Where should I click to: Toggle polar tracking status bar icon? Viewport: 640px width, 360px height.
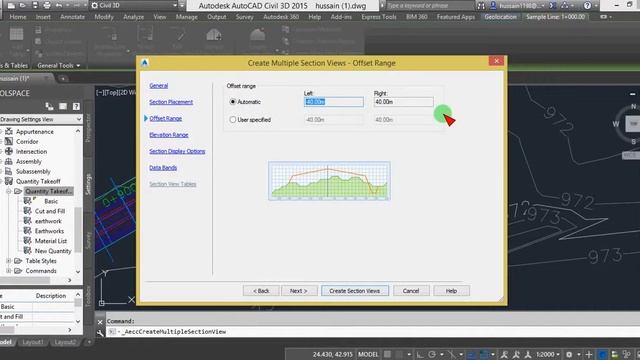click(x=432, y=354)
